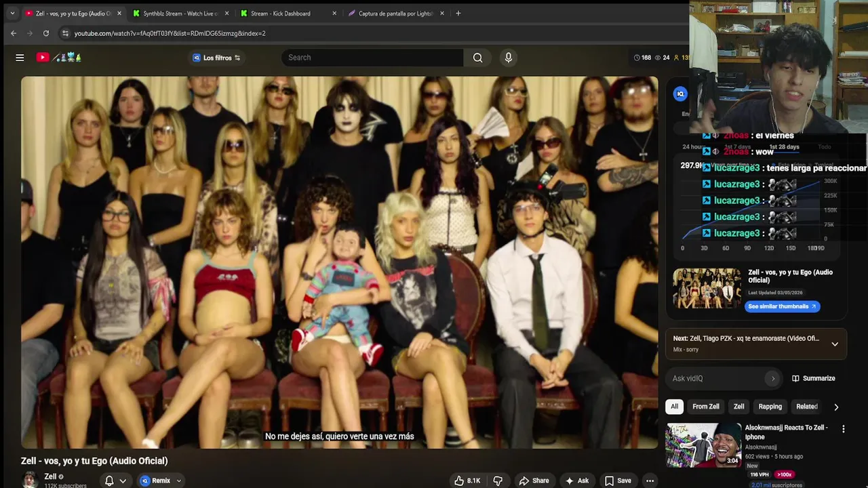Save video to a playlist

[x=618, y=481]
